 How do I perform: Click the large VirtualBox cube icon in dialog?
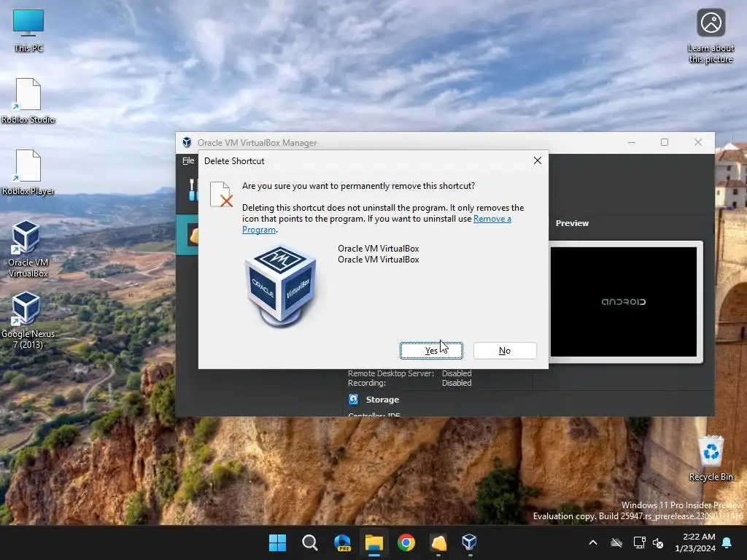coord(280,286)
